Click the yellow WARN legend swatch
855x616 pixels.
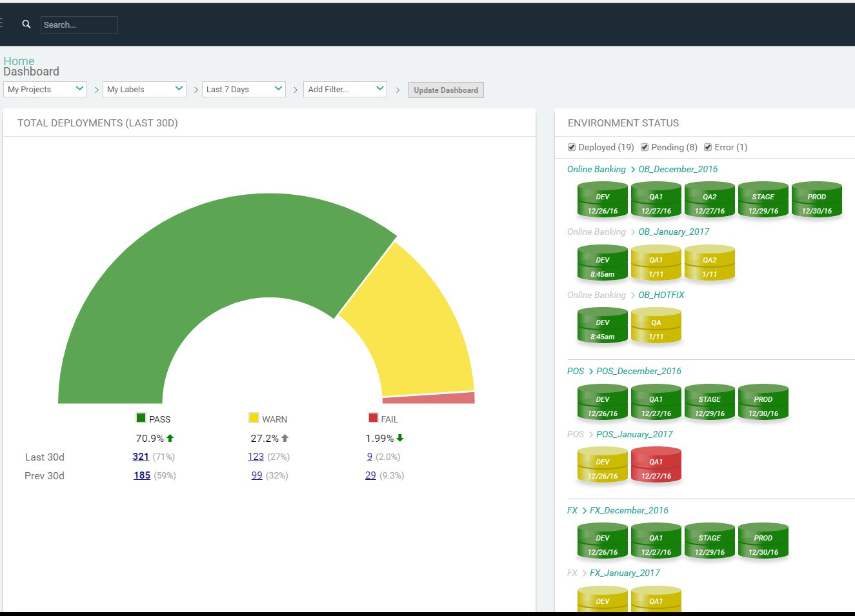click(254, 419)
